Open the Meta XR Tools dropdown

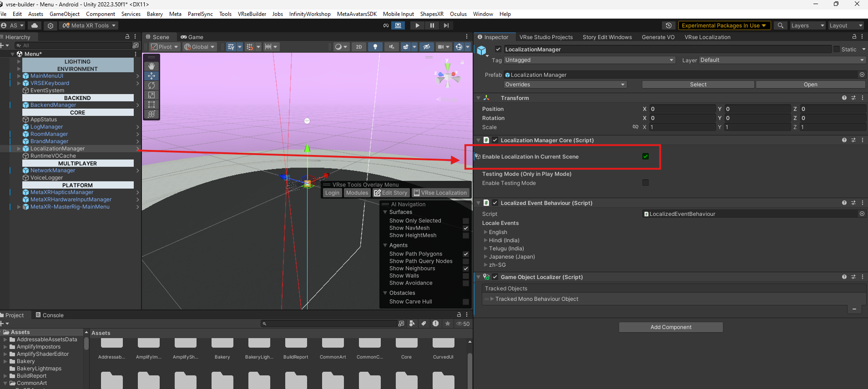pos(89,25)
